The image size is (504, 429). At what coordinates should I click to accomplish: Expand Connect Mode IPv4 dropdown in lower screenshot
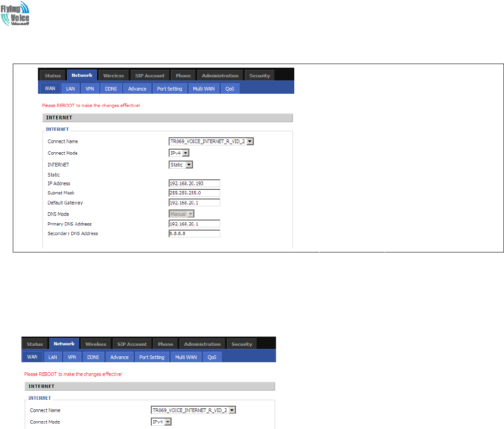click(x=161, y=422)
